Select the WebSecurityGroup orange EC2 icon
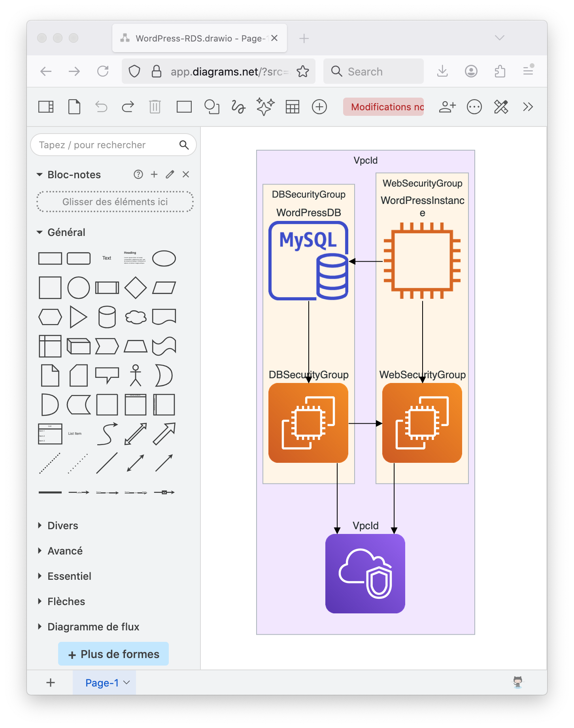 pos(422,423)
